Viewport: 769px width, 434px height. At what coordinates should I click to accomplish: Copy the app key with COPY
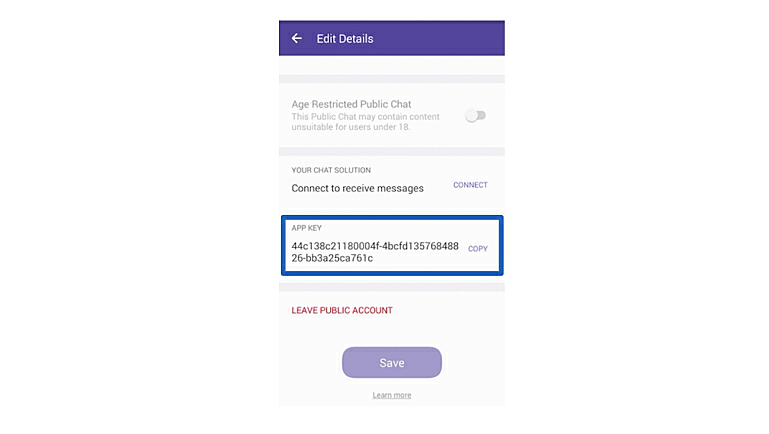[478, 248]
